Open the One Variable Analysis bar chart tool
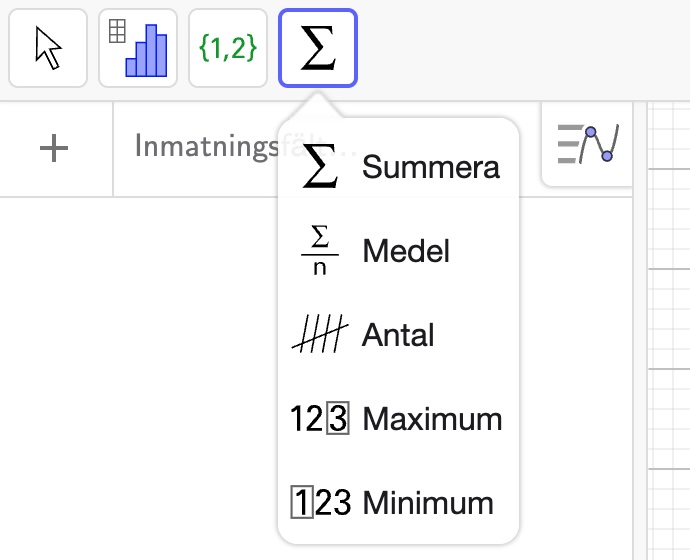The width and height of the screenshot is (690, 560). coord(138,48)
